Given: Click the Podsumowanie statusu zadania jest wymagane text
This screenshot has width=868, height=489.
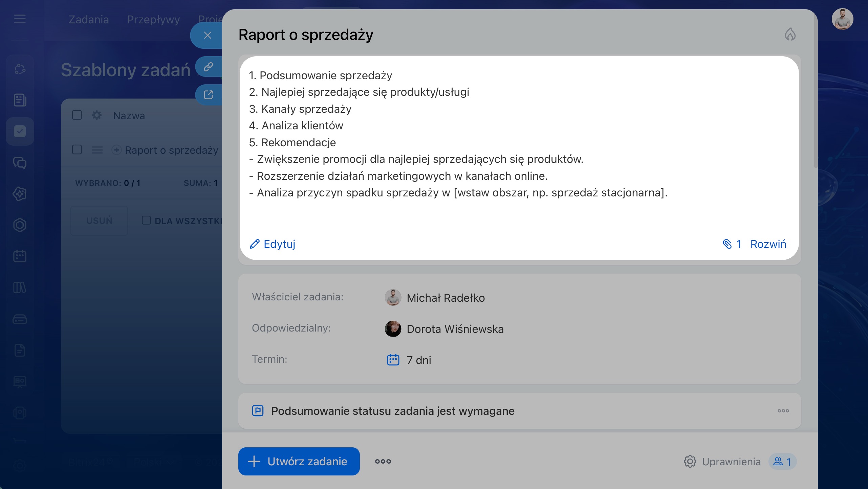Looking at the screenshot, I should (x=393, y=411).
